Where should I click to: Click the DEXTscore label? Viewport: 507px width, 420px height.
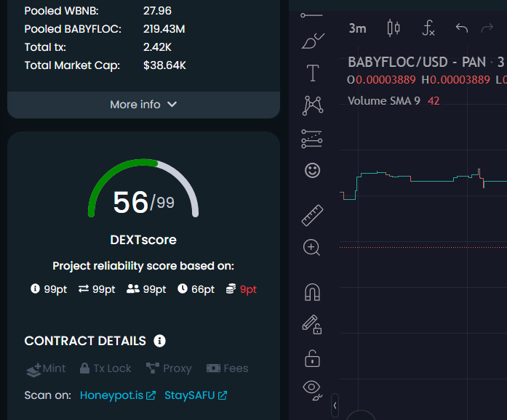pos(143,240)
